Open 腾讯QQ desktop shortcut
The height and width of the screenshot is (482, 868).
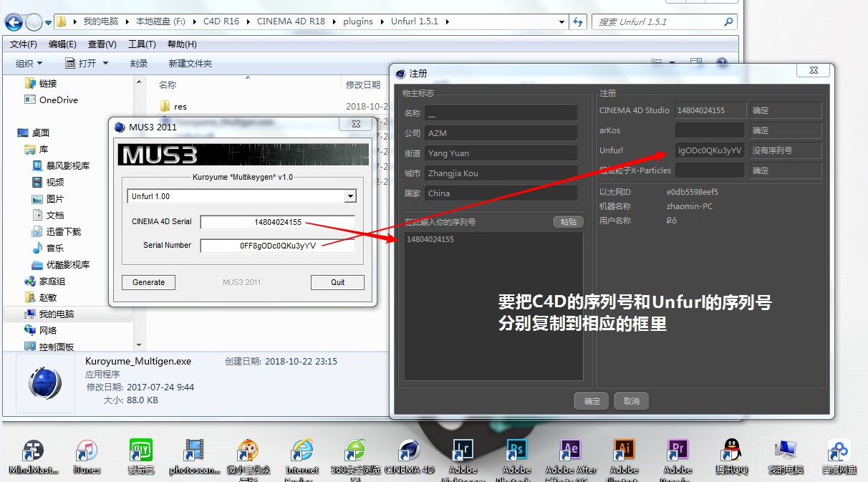coord(731,457)
